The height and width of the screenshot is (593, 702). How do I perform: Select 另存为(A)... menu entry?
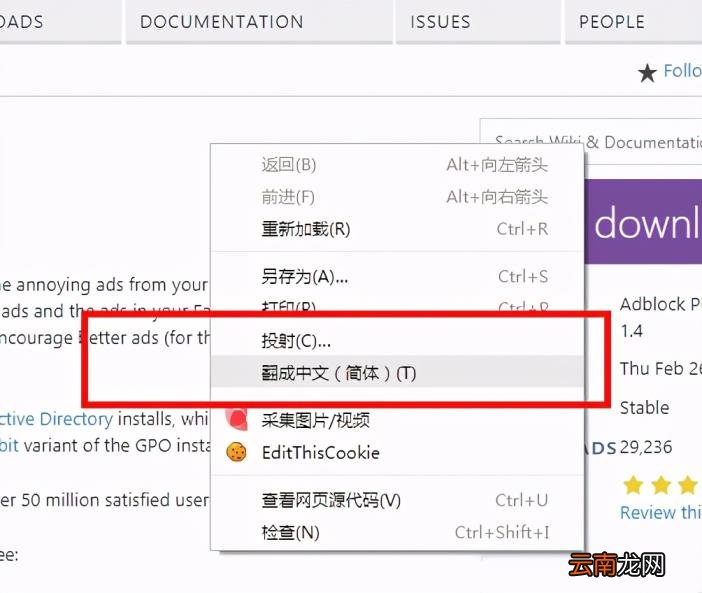click(x=398, y=277)
